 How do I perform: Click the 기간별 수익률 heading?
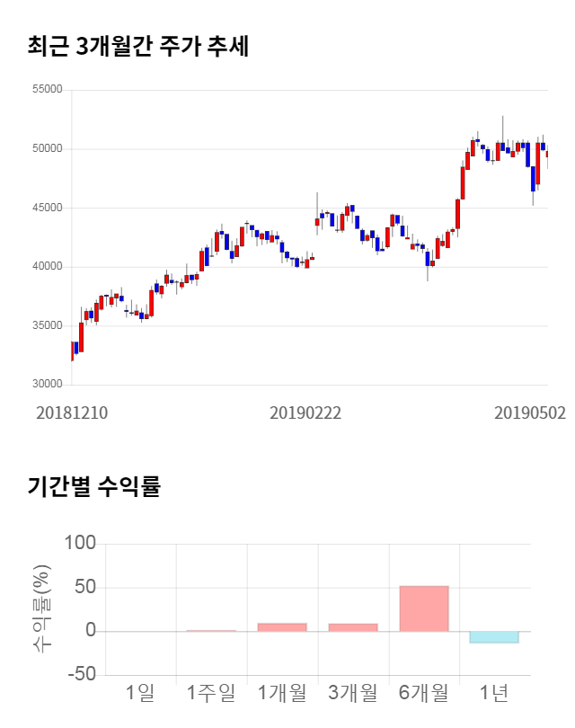pos(93,487)
